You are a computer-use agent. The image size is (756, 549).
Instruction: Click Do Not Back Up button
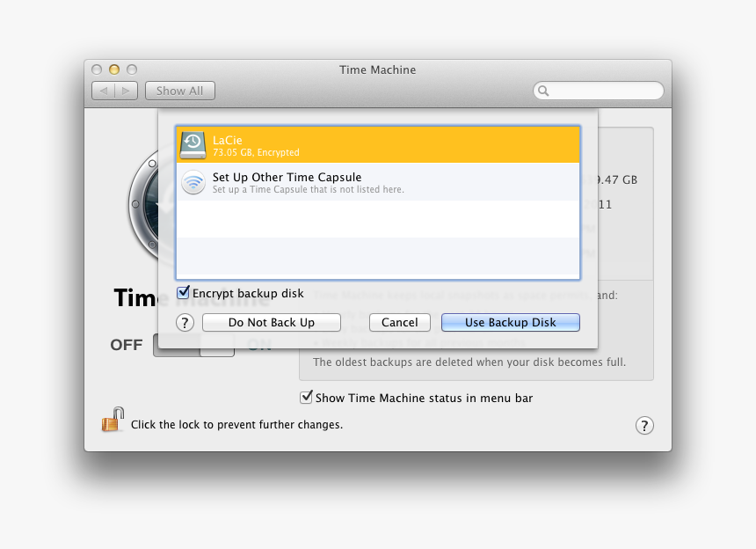272,322
